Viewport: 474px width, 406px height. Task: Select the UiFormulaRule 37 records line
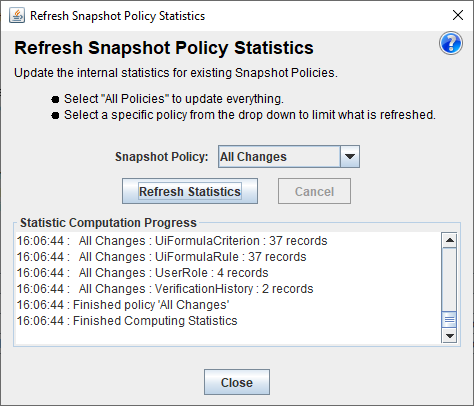point(162,257)
